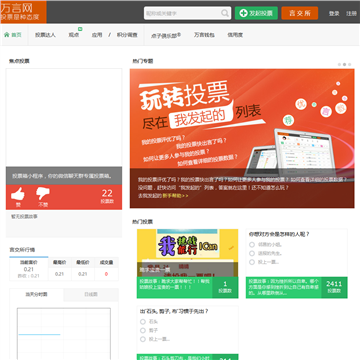Click the thumbs-down 不赞 icon
Viewport: 360px width, 360px height.
point(43,194)
